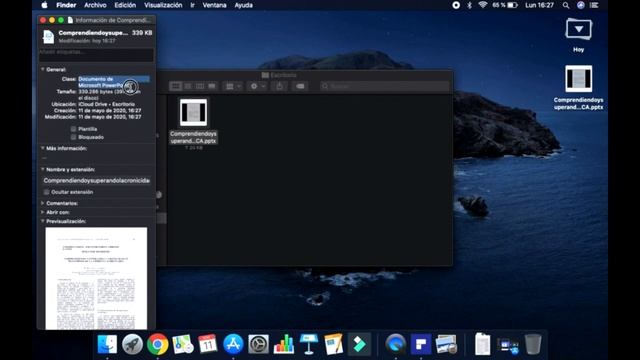Open QuickTime Player in the Dock
Image resolution: width=640 pixels, height=360 pixels.
396,344
